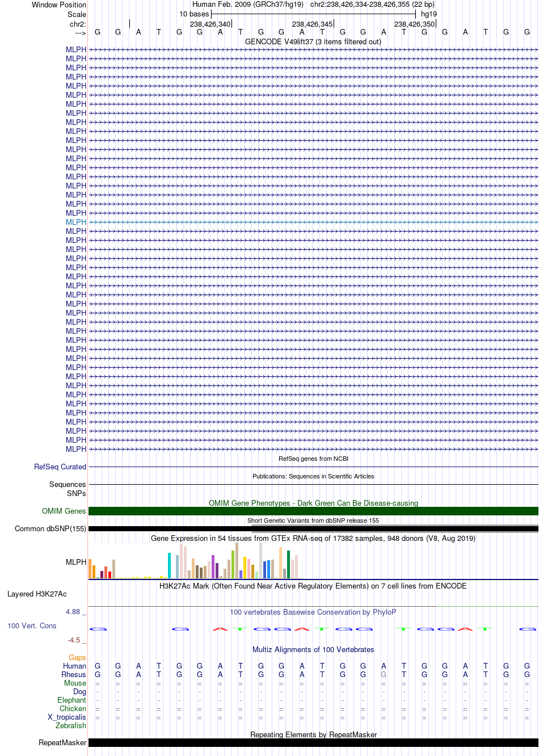The height and width of the screenshot is (756, 539).
Task: Select the Zebrafish alignment row label
Action: click(71, 725)
